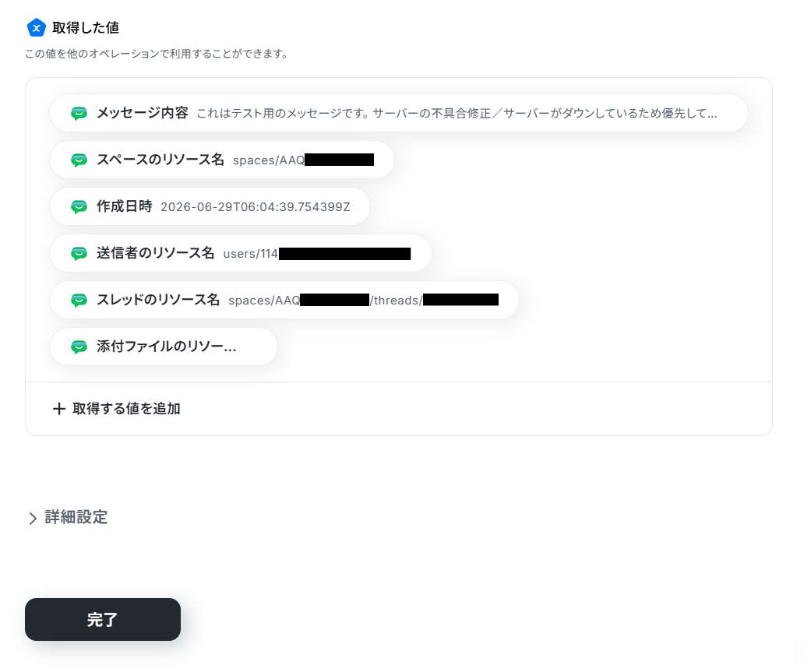This screenshot has height=672, width=804.
Task: Click chat icon in スレッドのリソース名 chip
Action: [x=79, y=300]
